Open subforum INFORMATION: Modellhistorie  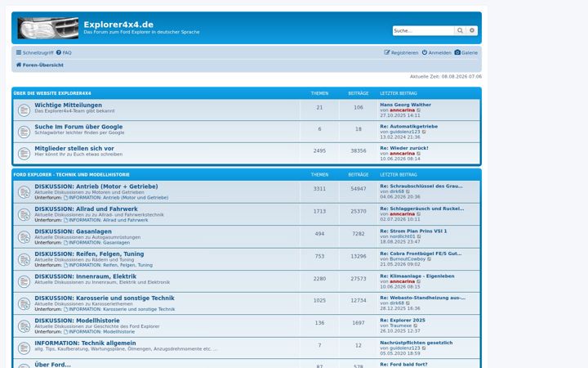pyautogui.click(x=99, y=332)
